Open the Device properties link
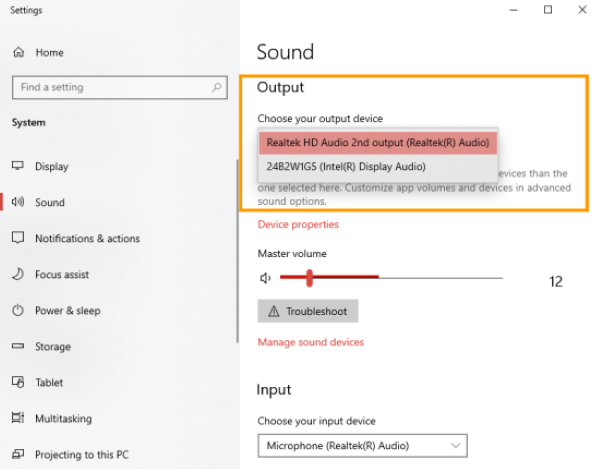This screenshot has height=469, width=600. (x=298, y=225)
